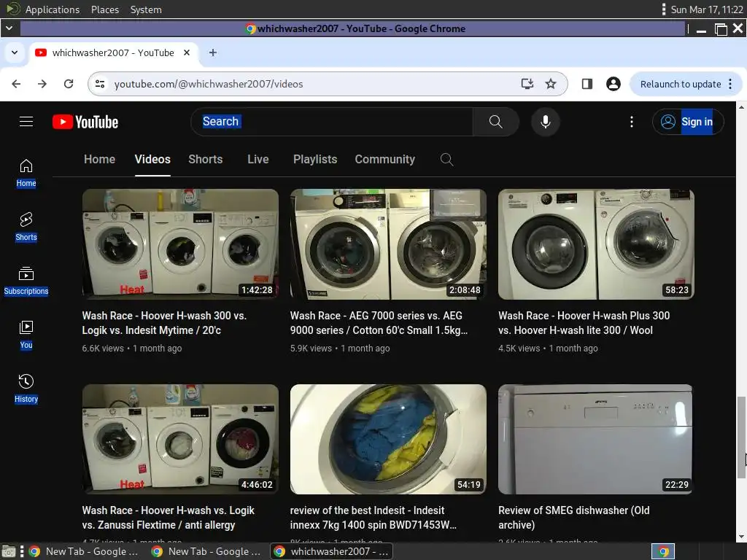Open the Places menu in top panel
This screenshot has width=747, height=560.
[105, 9]
